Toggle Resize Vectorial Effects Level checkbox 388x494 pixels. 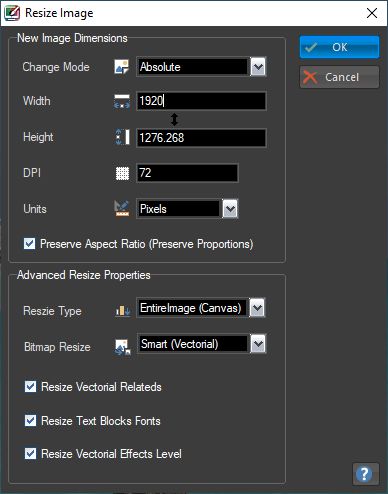pyautogui.click(x=30, y=454)
